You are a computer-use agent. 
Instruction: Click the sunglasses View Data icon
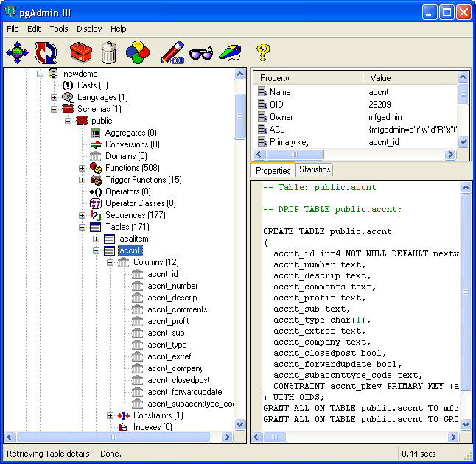(201, 53)
